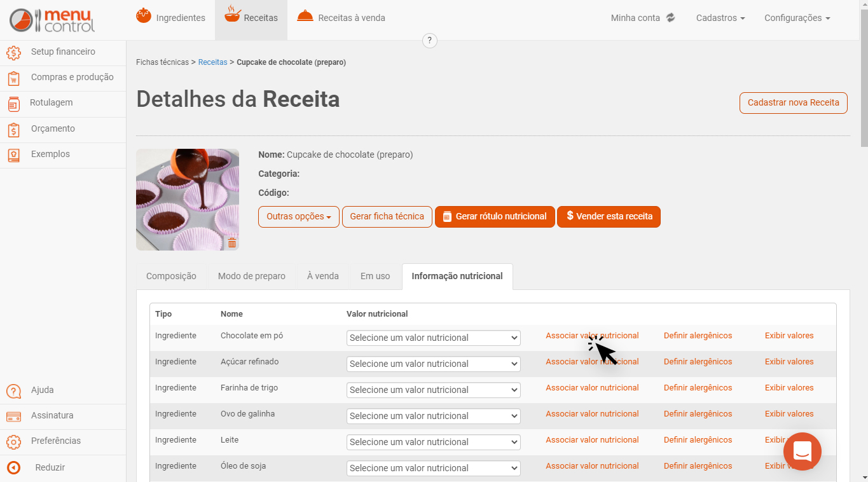Click the Exemplos book icon
868x482 pixels.
point(13,155)
